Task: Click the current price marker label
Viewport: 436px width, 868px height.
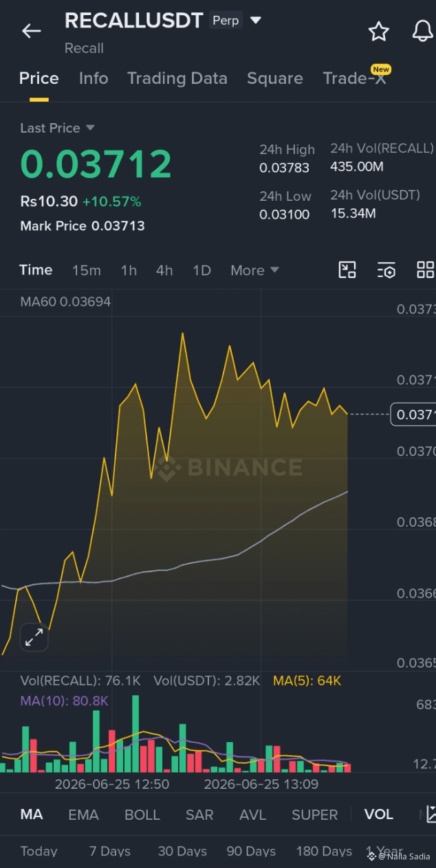Action: [x=413, y=414]
